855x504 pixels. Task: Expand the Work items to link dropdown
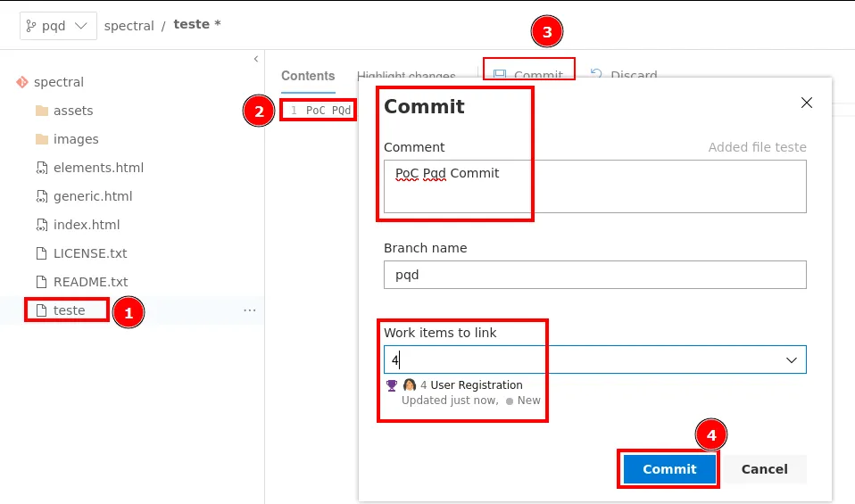[x=791, y=359]
